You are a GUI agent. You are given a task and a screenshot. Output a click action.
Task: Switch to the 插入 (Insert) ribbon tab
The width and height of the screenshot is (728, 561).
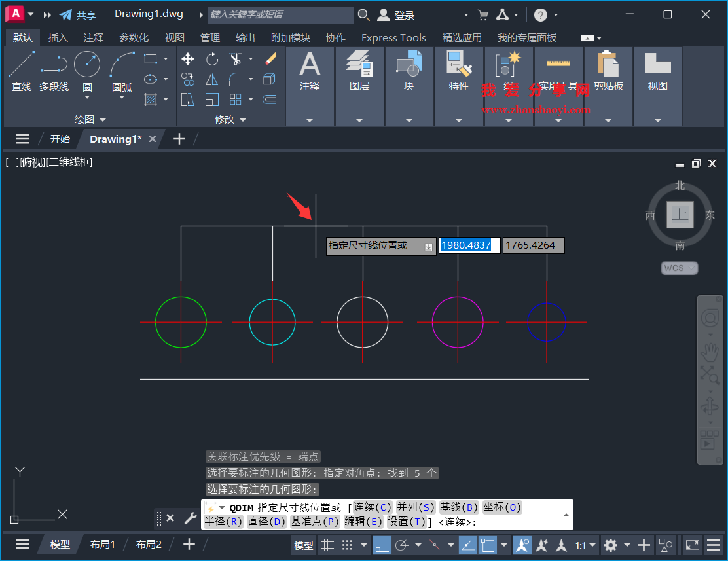(x=58, y=37)
